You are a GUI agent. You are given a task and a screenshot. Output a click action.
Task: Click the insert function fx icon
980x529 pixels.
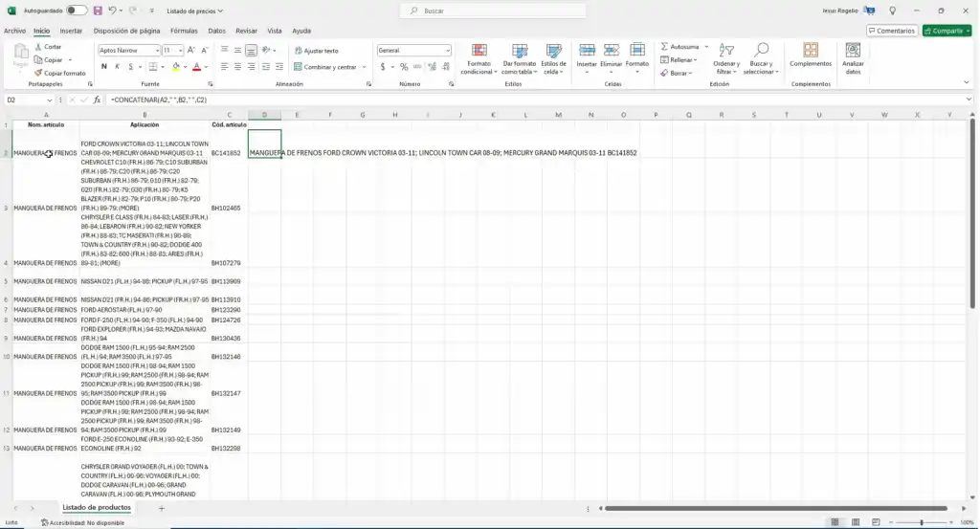click(x=97, y=99)
